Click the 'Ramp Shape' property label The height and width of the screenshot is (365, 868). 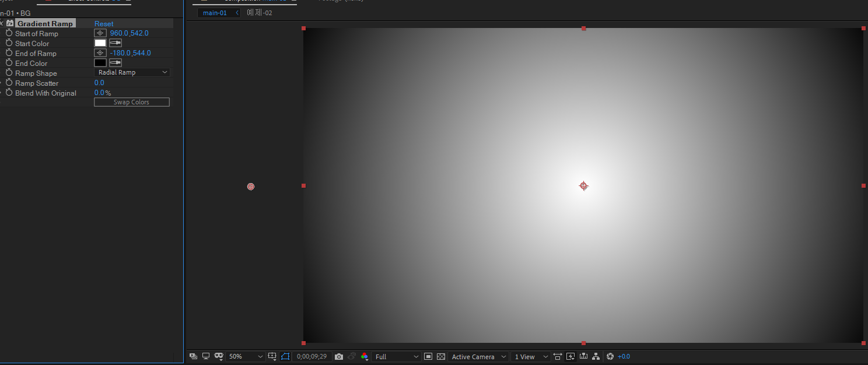click(36, 73)
